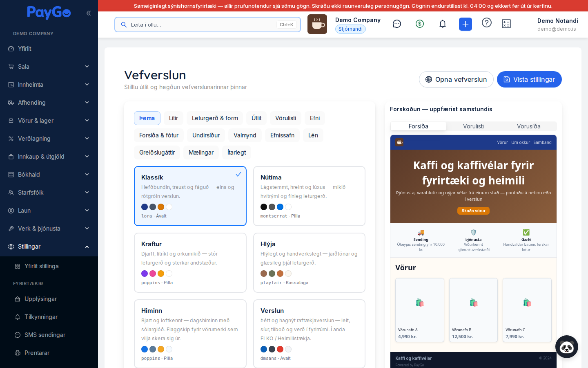Save with Vista stillingar button
Image resolution: width=588 pixels, height=368 pixels.
point(529,79)
